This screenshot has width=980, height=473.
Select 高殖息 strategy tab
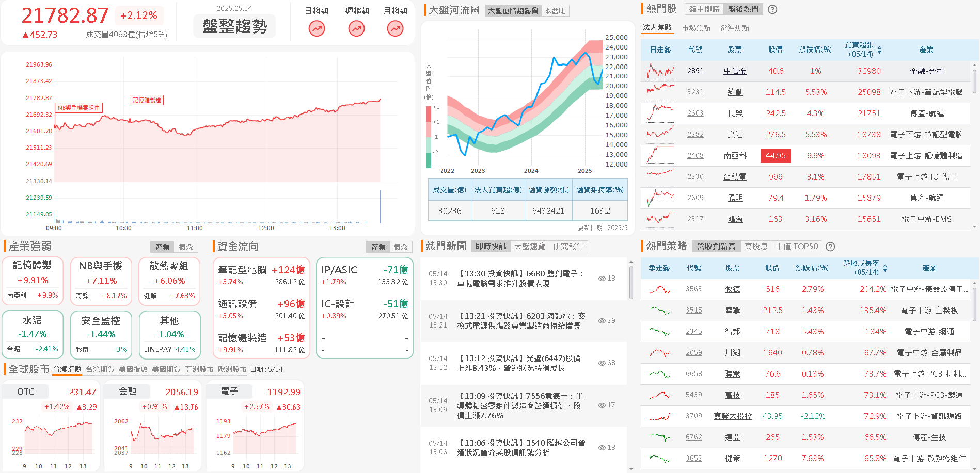pos(756,247)
